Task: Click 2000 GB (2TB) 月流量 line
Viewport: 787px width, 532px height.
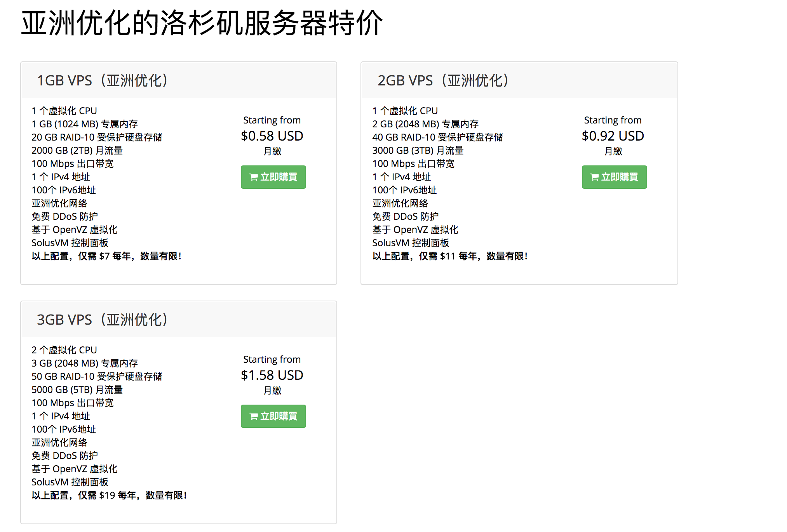Action: [x=77, y=151]
